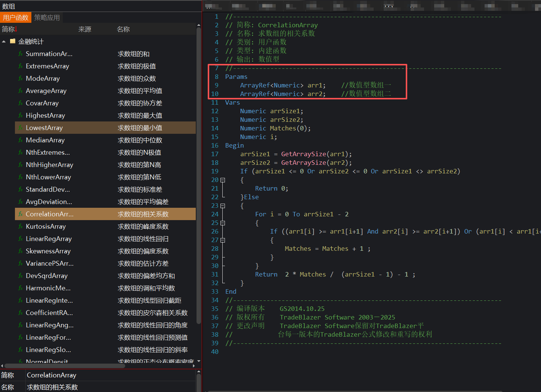Screen dimensions: 541x392
Task: Click the fx icon next to CovarArray
Action: (x=21, y=103)
